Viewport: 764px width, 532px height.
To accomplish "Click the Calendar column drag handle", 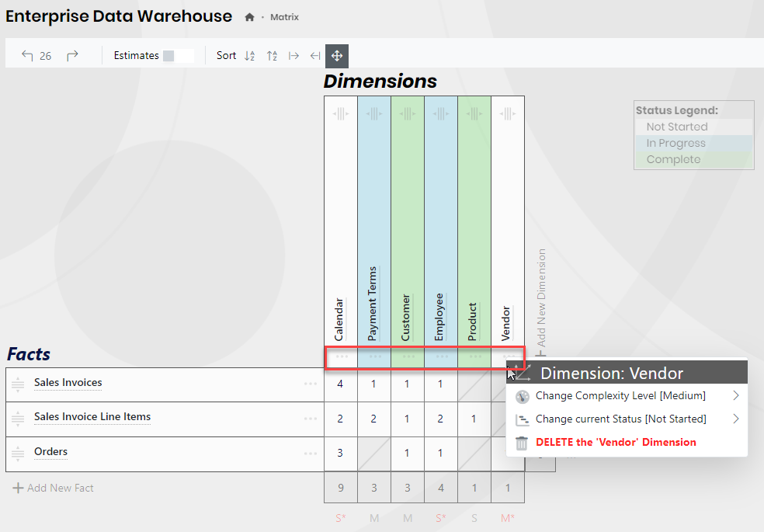I will [341, 114].
